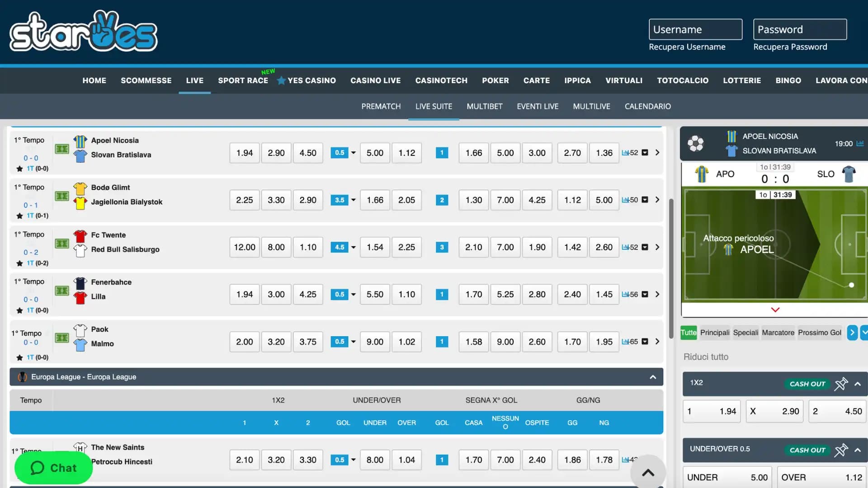Click the green bet slip icon beside Bodø Glimt
The image size is (868, 488).
pyautogui.click(x=62, y=196)
